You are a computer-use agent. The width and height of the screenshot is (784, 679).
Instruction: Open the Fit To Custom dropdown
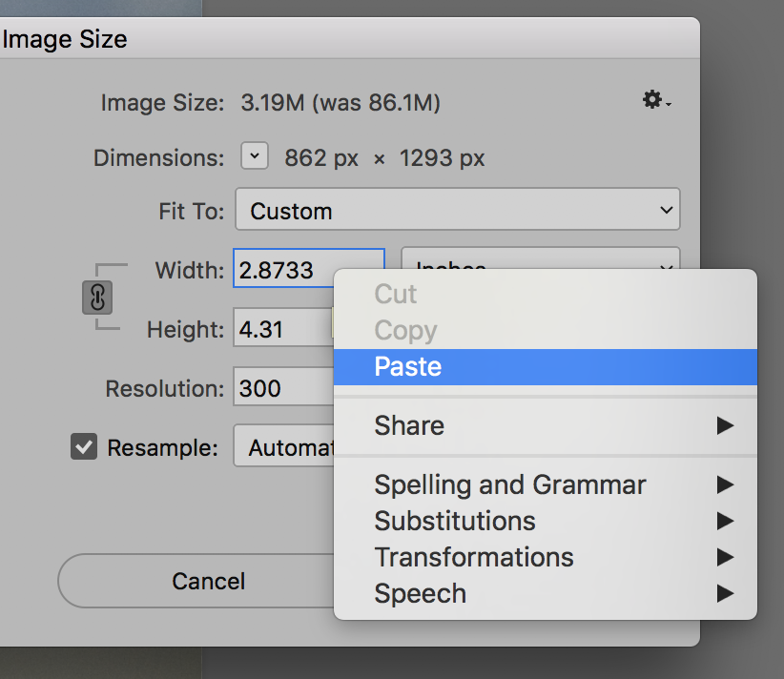tap(457, 211)
